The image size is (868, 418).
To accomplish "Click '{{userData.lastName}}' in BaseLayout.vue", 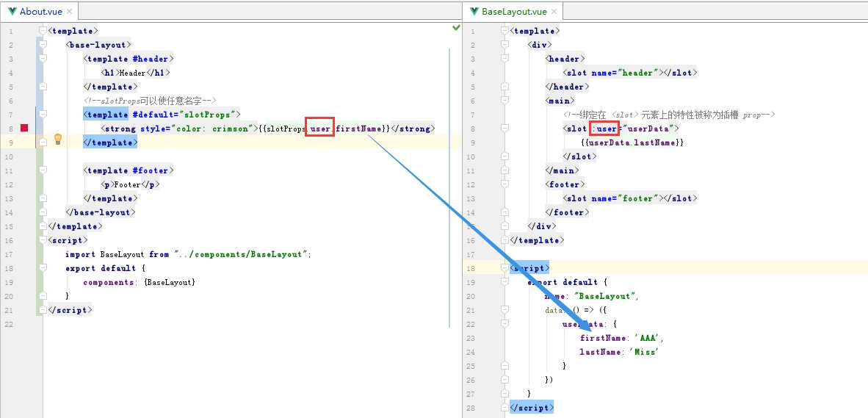I will [633, 143].
